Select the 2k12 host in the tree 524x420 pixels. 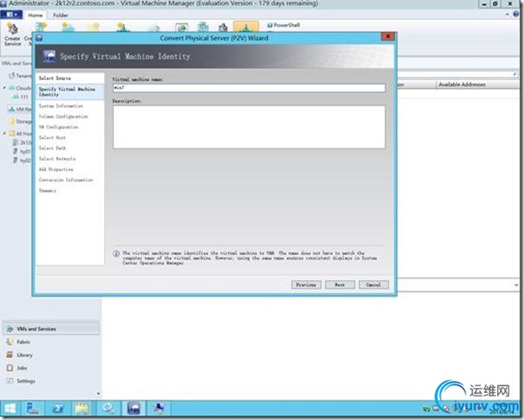[22, 143]
